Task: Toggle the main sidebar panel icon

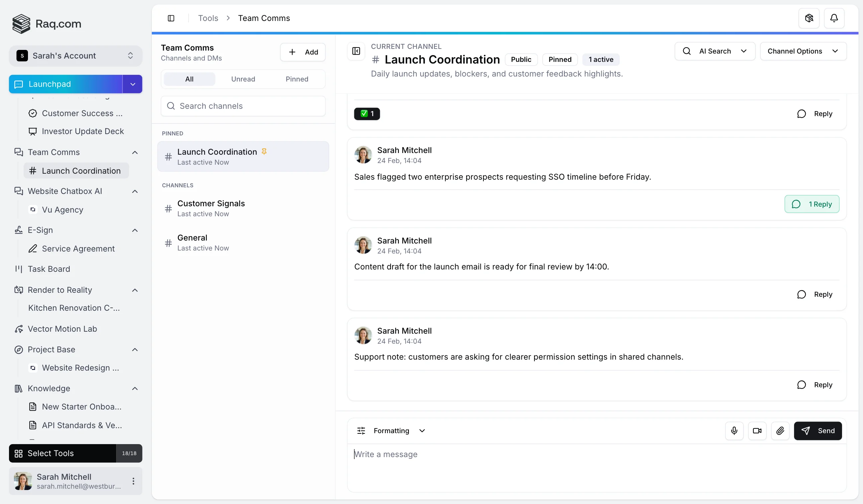Action: [x=171, y=18]
